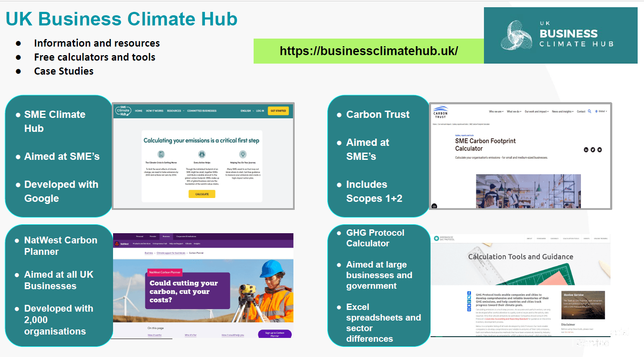Click the Carbon Trust search magnifier icon
Screen dimensions: 644x357
coord(589,111)
